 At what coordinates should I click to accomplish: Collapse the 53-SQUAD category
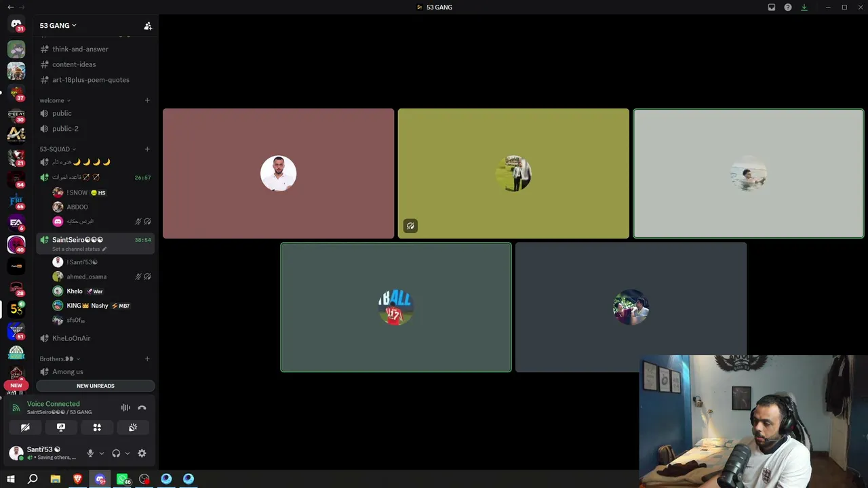click(58, 149)
